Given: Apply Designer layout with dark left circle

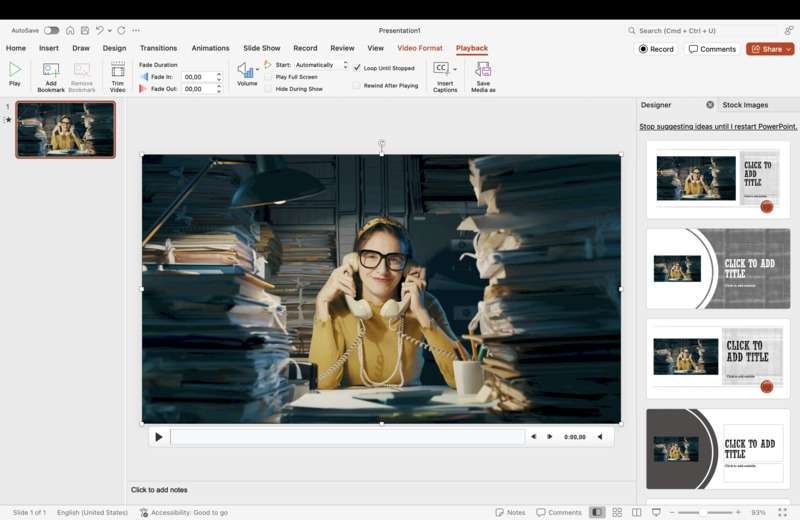Looking at the screenshot, I should click(718, 449).
